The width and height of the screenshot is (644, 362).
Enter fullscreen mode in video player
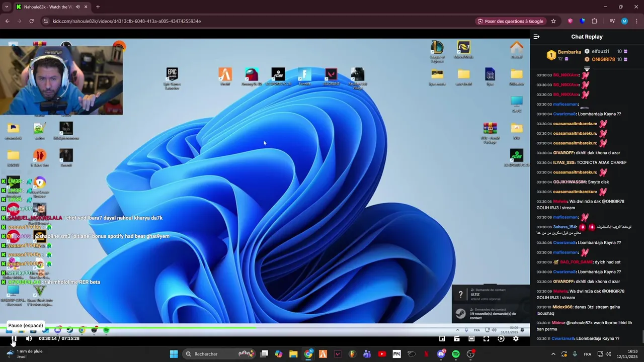pyautogui.click(x=486, y=339)
